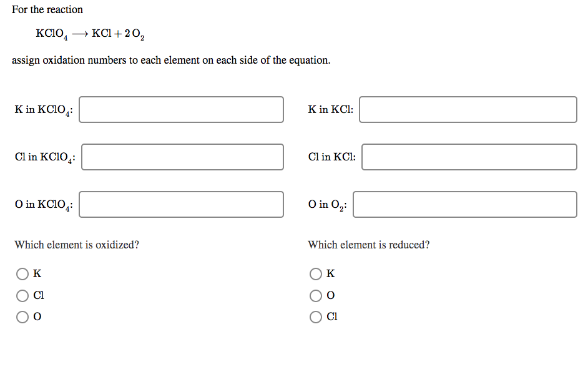Click the question 'Which element is reduced?'
The width and height of the screenshot is (588, 372).
[x=368, y=245]
